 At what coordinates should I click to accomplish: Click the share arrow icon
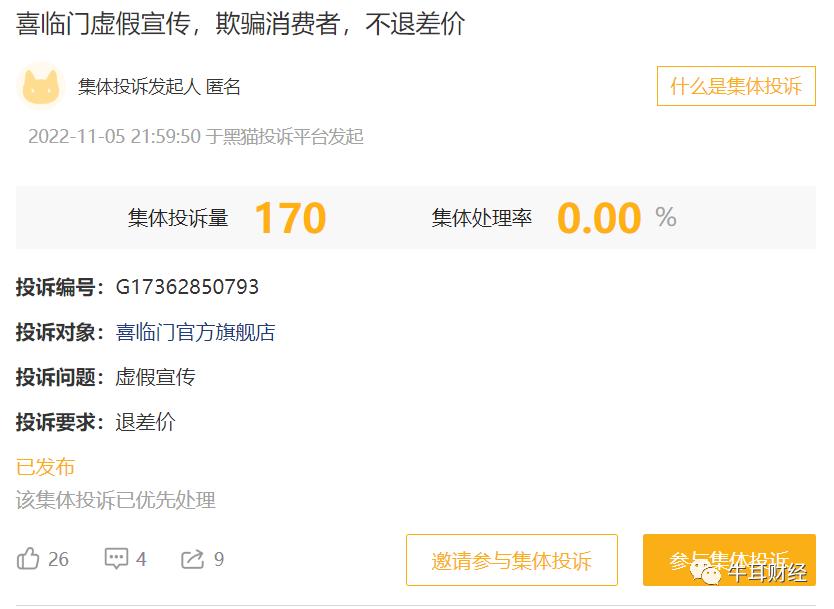[x=192, y=560]
